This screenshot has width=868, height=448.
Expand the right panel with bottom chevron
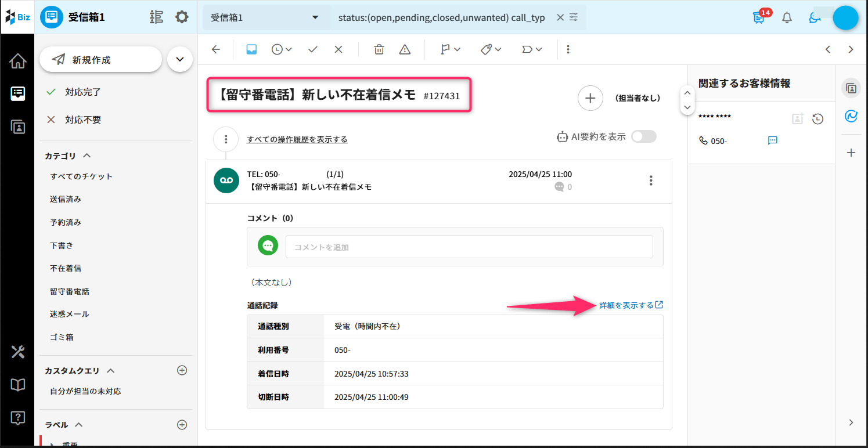pyautogui.click(x=851, y=422)
